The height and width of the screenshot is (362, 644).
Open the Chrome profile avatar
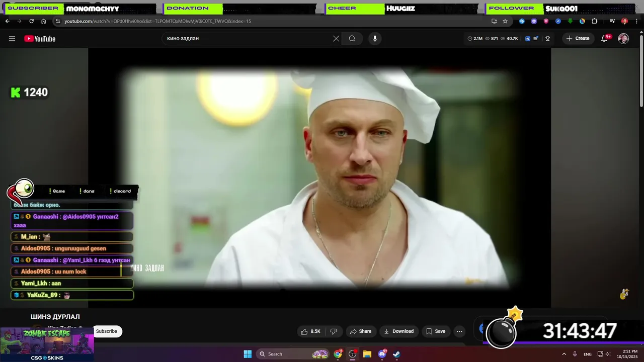tap(624, 21)
